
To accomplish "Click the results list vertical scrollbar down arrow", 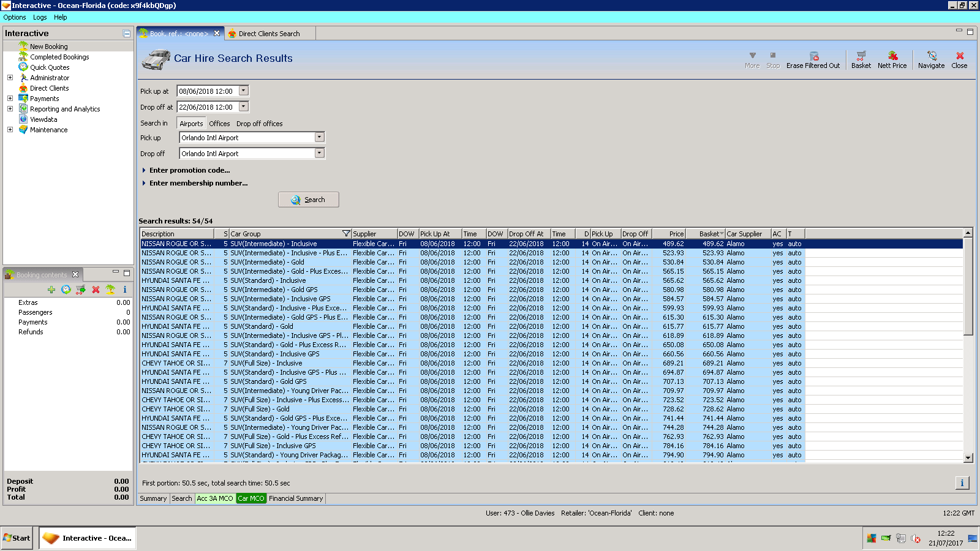I will tap(968, 457).
